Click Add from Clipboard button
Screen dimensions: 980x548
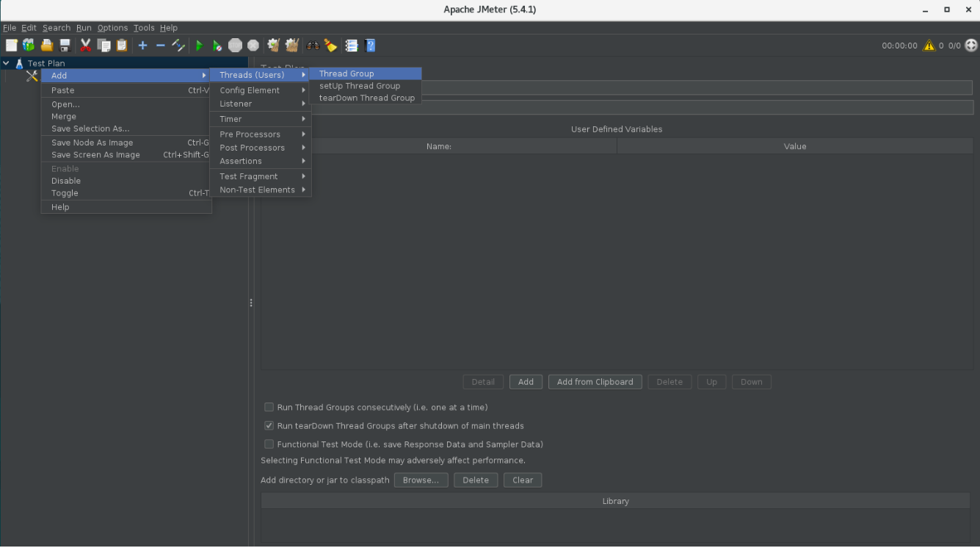[x=595, y=382]
